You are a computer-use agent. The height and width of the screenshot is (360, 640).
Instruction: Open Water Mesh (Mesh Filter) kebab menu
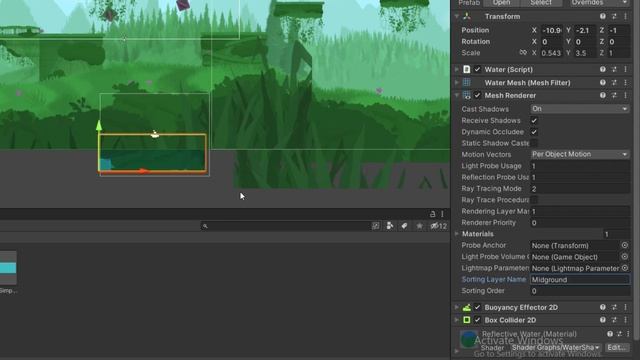point(625,82)
